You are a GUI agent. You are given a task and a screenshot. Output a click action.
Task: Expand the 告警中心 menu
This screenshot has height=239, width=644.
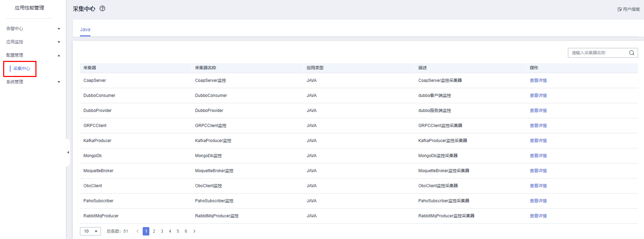pyautogui.click(x=33, y=29)
